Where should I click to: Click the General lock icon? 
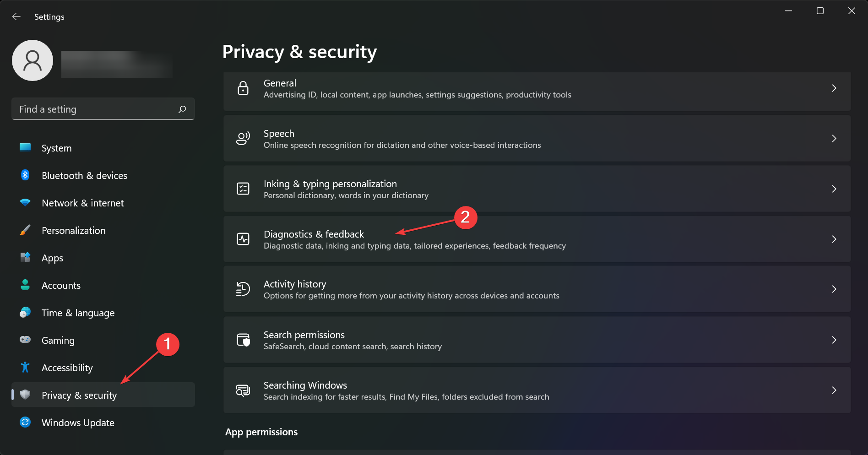243,88
